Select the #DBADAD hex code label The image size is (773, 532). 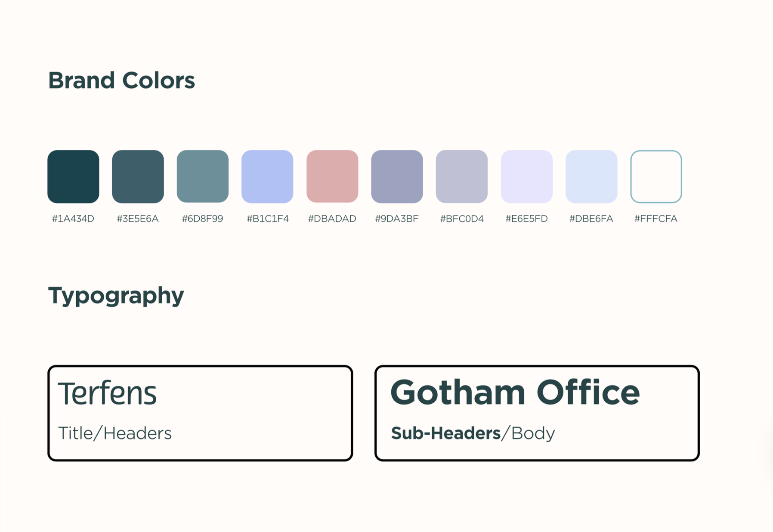point(332,219)
